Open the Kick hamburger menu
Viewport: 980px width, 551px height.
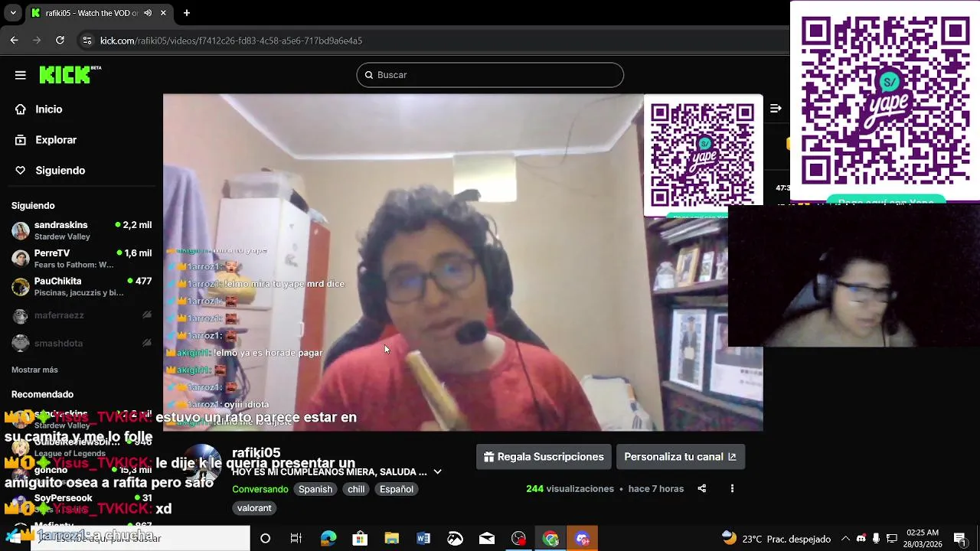click(x=21, y=75)
